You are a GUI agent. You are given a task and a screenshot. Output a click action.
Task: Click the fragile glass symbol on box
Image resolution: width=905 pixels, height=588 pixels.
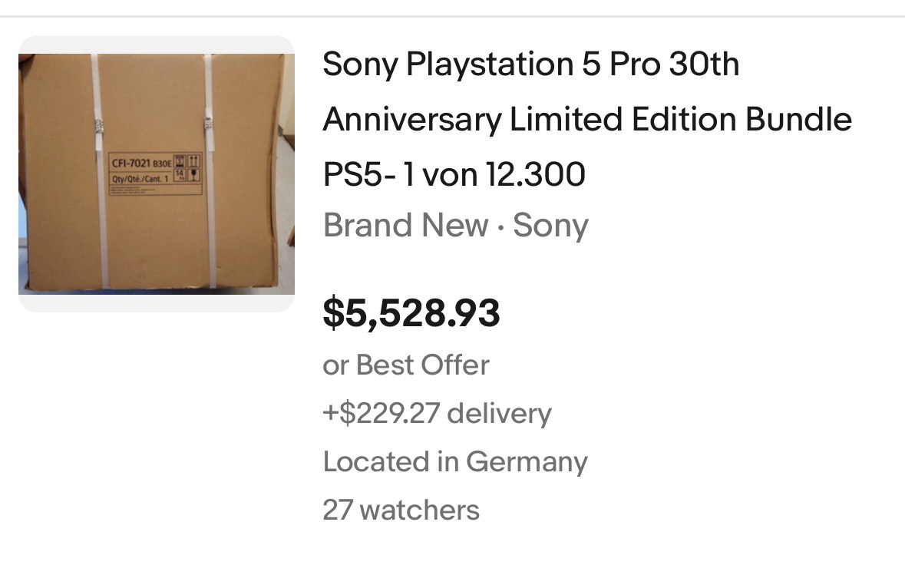point(194,176)
